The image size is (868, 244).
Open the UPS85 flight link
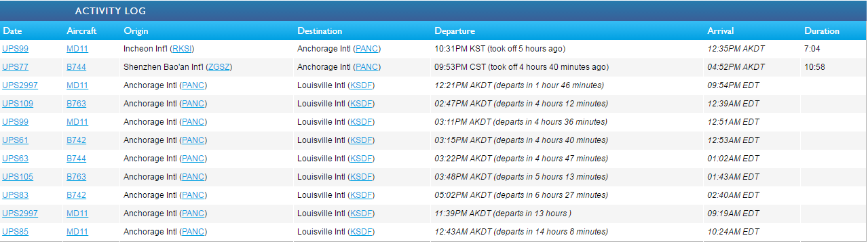tap(15, 232)
